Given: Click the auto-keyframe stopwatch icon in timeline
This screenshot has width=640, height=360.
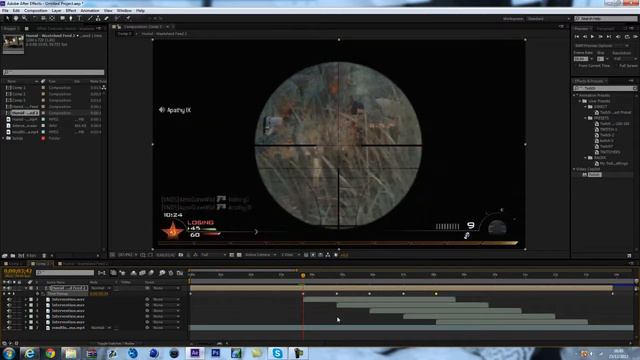Looking at the screenshot, I should click(x=171, y=273).
